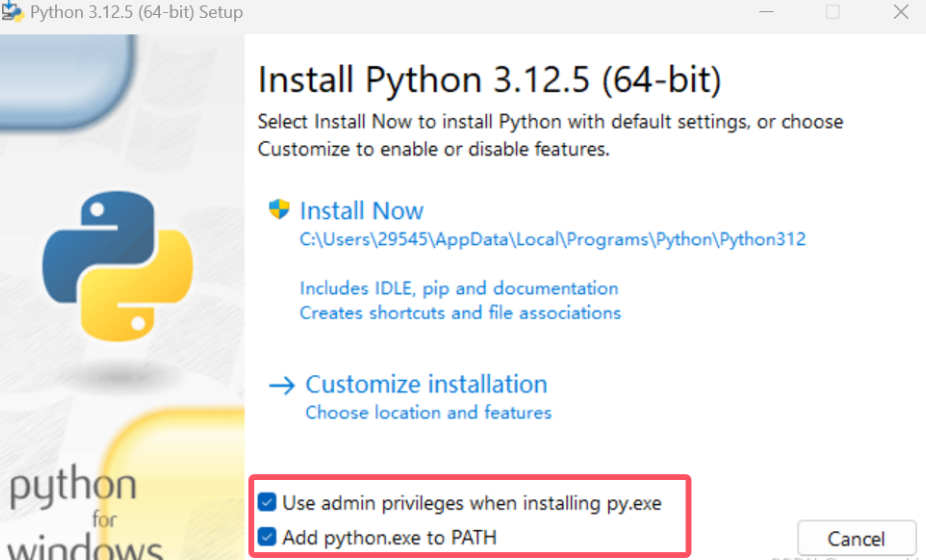Open Customize installation options
926x560 pixels.
click(426, 385)
